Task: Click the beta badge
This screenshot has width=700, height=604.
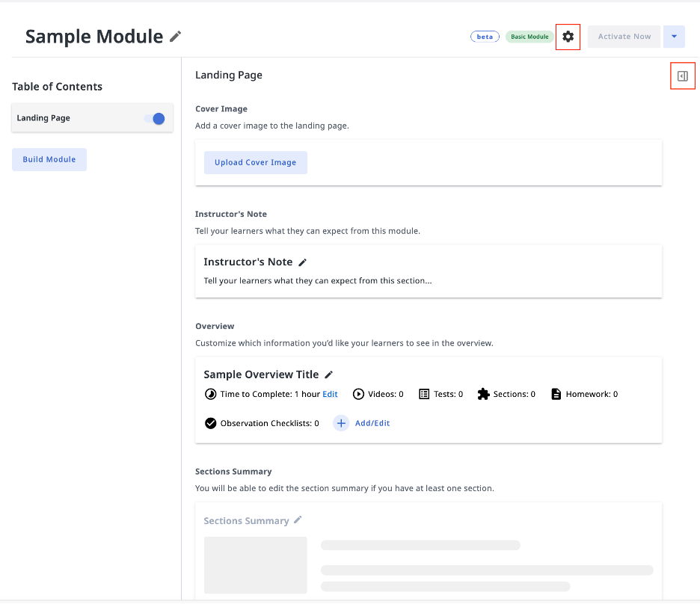Action: pos(485,37)
